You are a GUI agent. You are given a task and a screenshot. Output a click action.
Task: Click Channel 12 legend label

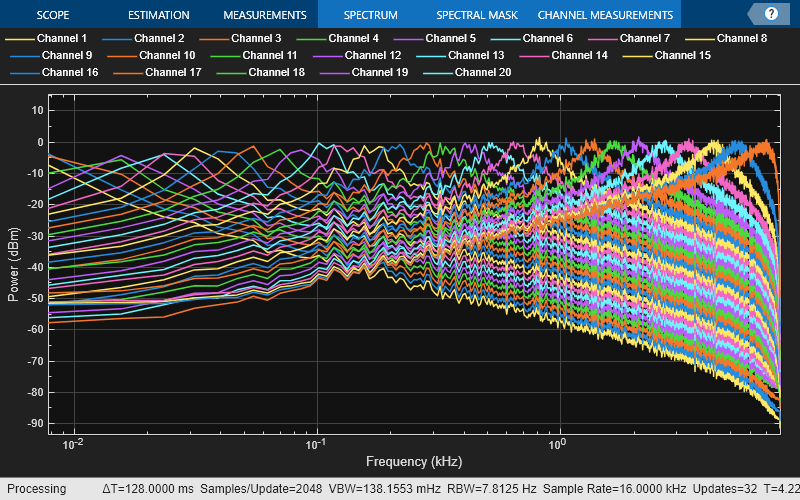tap(373, 55)
